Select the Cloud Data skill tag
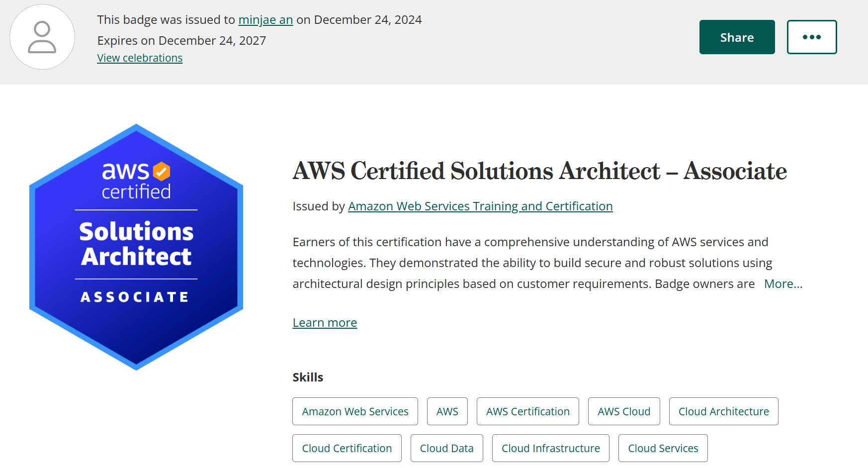The width and height of the screenshot is (868, 468). pos(447,448)
